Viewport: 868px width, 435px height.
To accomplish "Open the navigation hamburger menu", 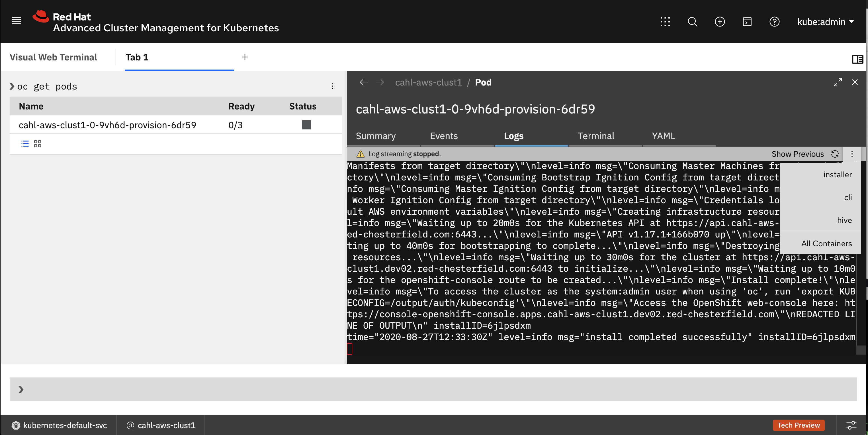I will pos(16,21).
